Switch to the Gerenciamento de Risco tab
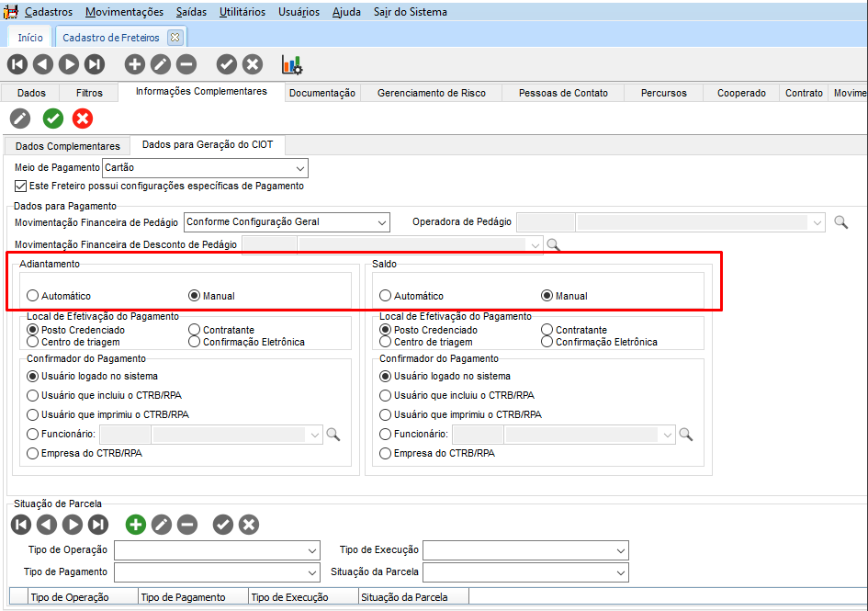The image size is (868, 611). click(x=431, y=93)
